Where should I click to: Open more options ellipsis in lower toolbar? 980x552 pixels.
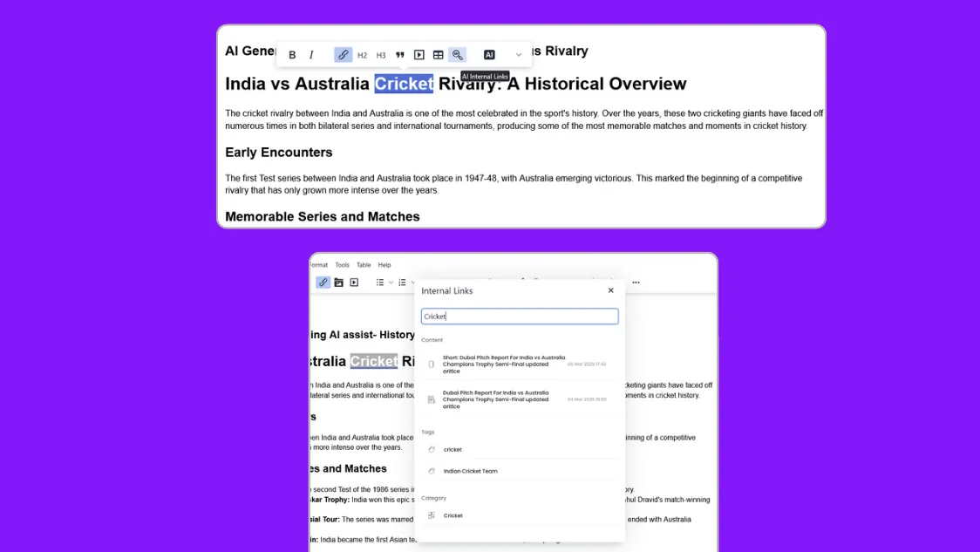[636, 283]
